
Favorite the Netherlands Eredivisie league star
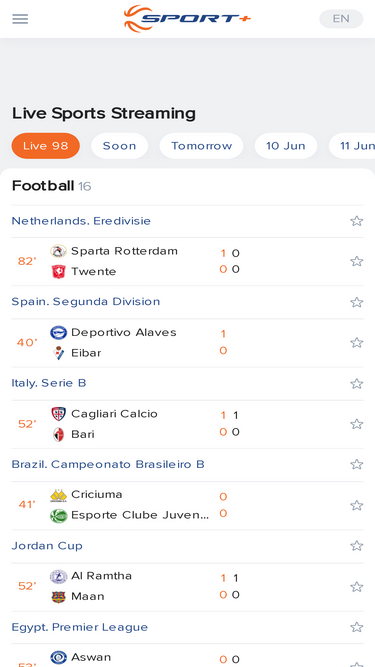click(x=357, y=221)
